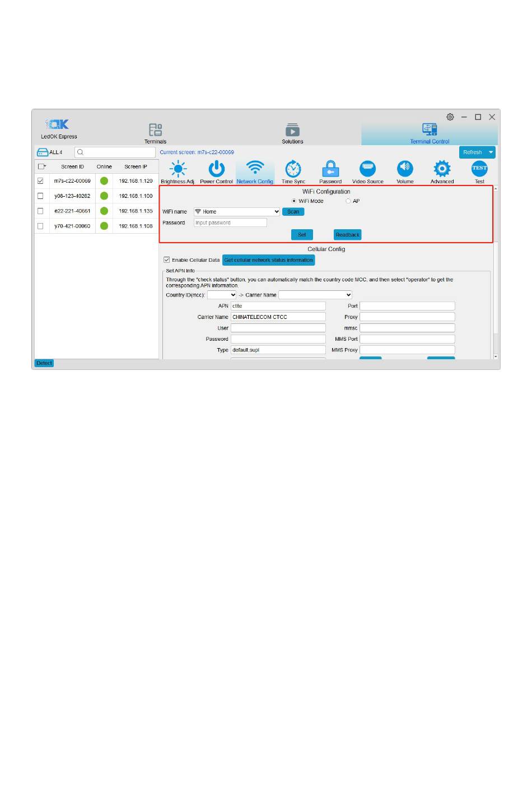The image size is (532, 797).
Task: Open the Advanced gear icon
Action: tap(442, 169)
